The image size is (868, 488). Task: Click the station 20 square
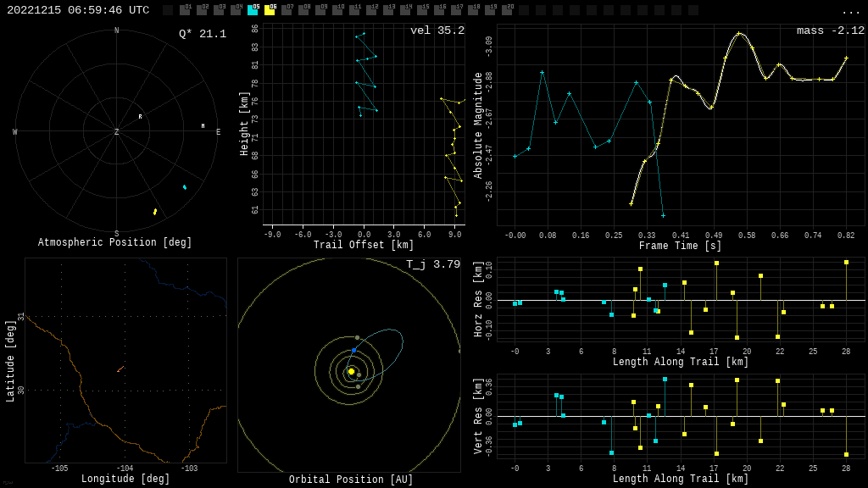(x=507, y=10)
